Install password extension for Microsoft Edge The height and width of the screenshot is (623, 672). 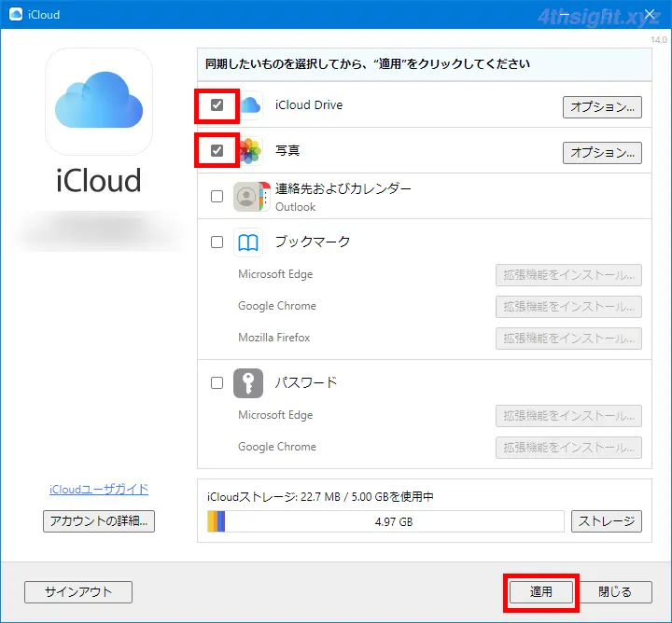click(568, 416)
